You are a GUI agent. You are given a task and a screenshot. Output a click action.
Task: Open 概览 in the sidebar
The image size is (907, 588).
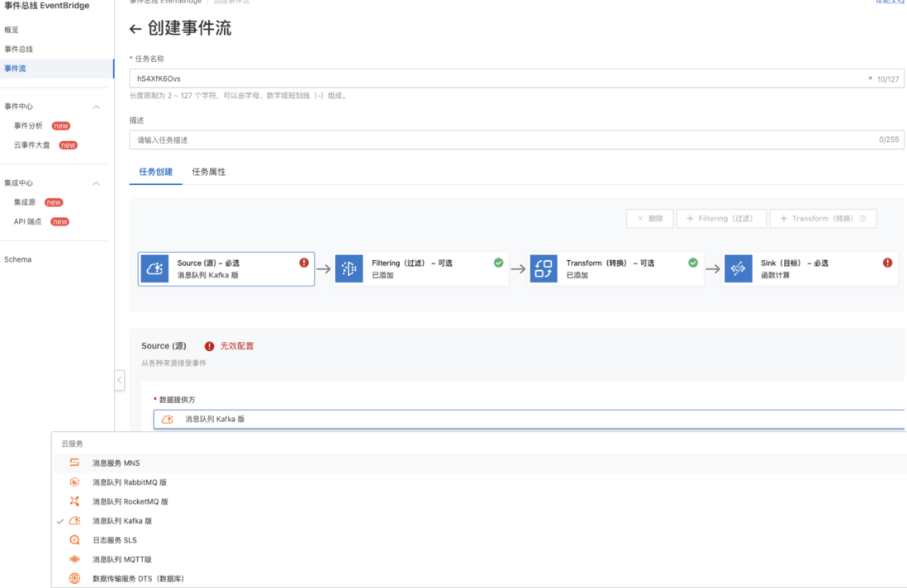pyautogui.click(x=12, y=30)
